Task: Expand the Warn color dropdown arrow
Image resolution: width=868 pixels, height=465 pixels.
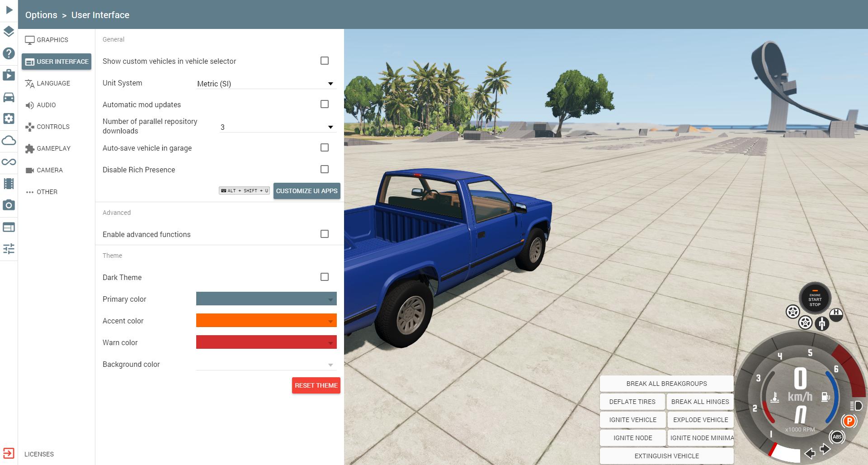Action: point(330,343)
